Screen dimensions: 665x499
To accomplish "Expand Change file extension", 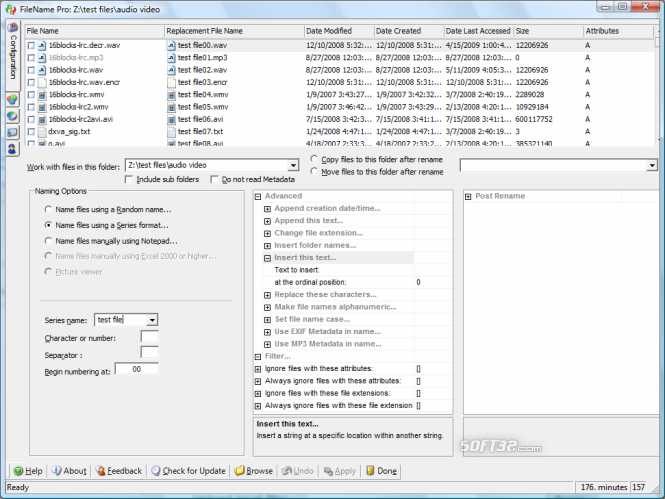I will pyautogui.click(x=267, y=233).
